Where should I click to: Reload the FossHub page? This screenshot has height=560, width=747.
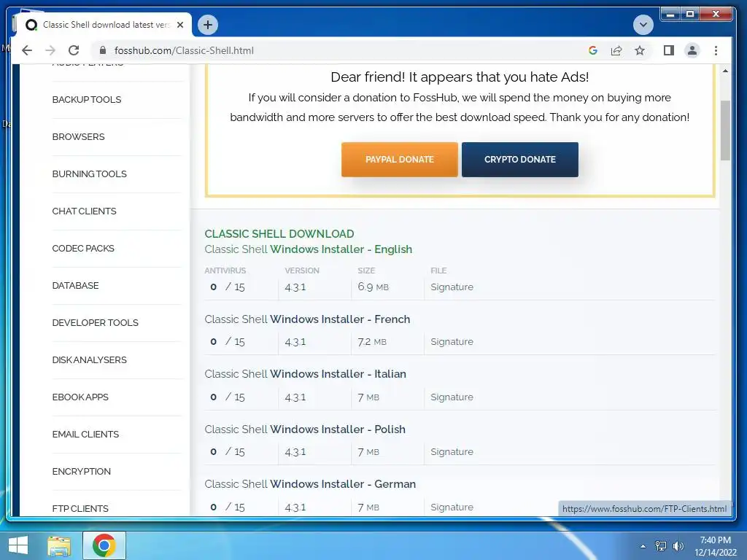(74, 50)
